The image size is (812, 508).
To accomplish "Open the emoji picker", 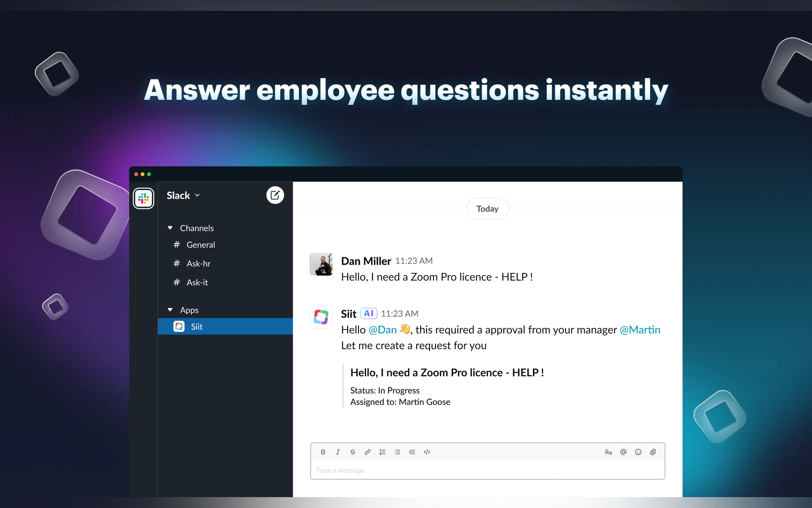I will [x=638, y=452].
